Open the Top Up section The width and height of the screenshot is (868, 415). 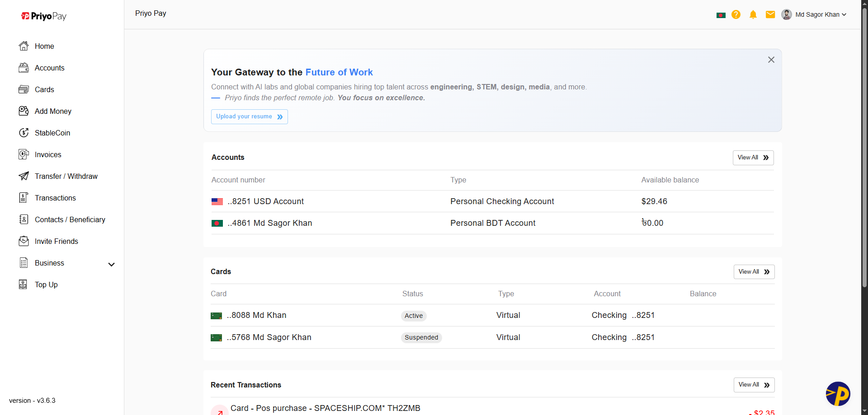click(46, 284)
